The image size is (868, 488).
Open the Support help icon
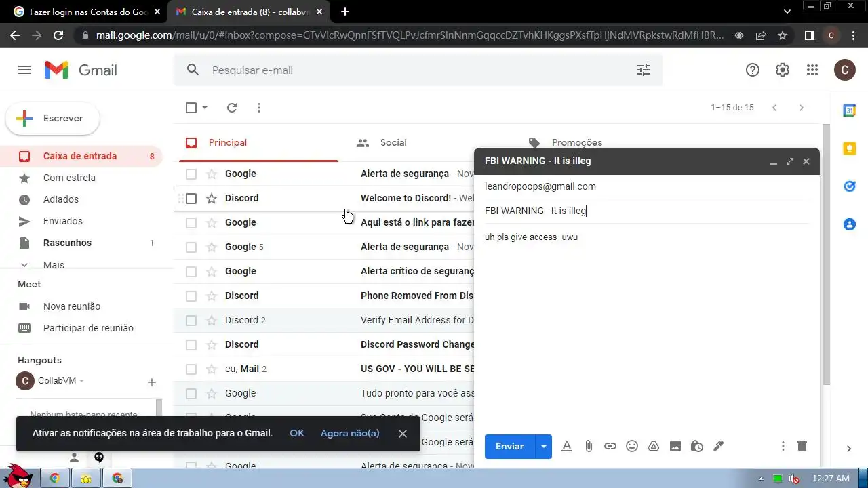pos(753,70)
